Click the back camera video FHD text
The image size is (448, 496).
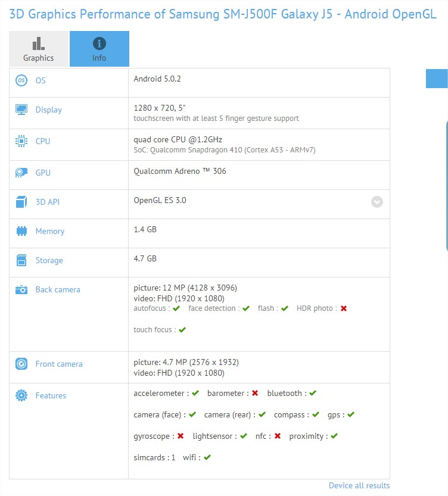[179, 298]
